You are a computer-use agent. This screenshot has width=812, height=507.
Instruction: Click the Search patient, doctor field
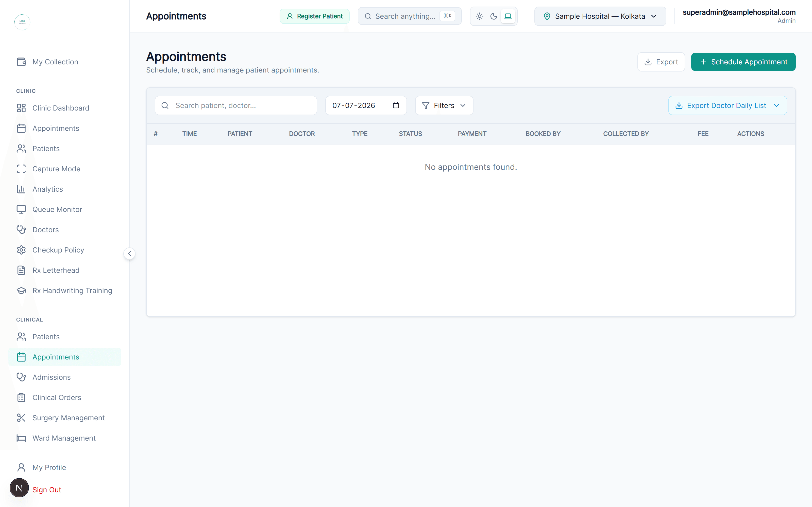[x=236, y=105]
